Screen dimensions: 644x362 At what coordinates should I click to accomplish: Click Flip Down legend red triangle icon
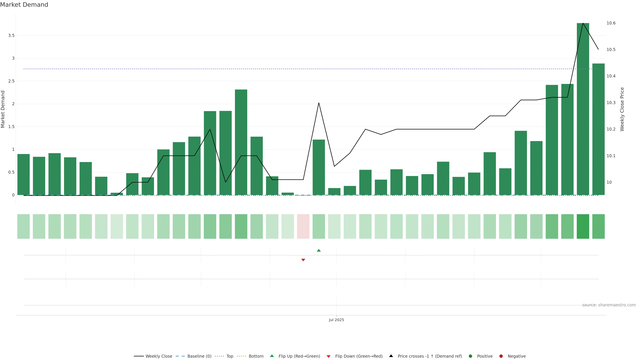329,356
